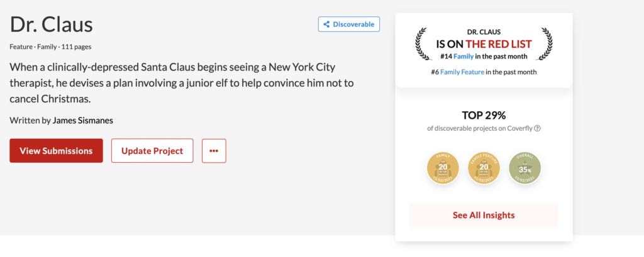Click the TOP 29% heading
Viewport: 644px width, 257px height.
[x=484, y=114]
